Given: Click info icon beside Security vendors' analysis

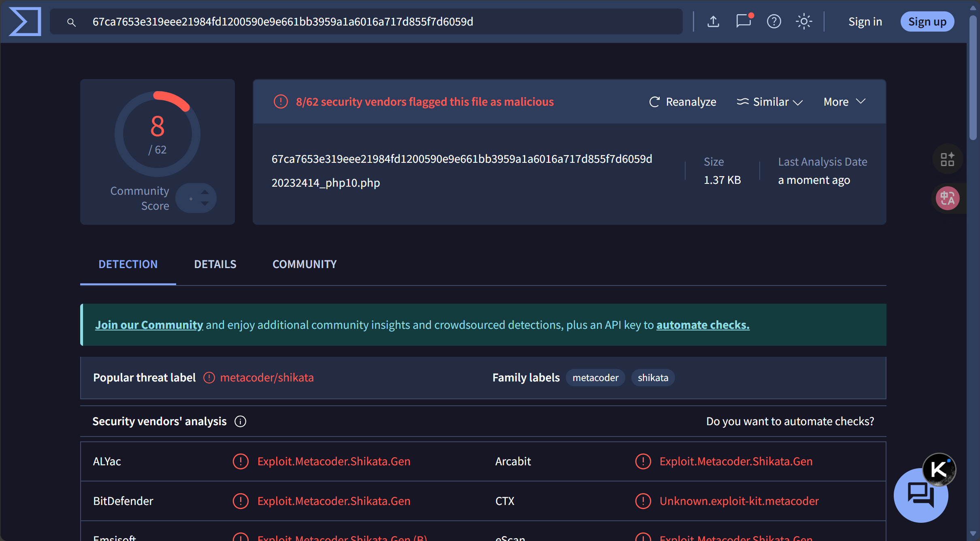Looking at the screenshot, I should [x=240, y=422].
